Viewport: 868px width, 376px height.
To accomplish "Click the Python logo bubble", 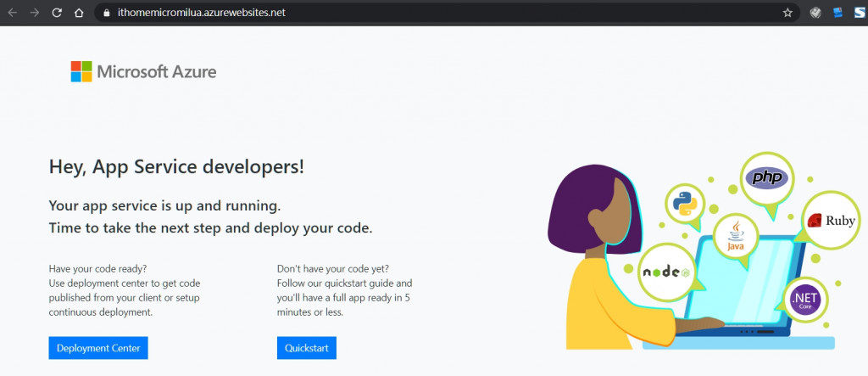I will [x=685, y=204].
